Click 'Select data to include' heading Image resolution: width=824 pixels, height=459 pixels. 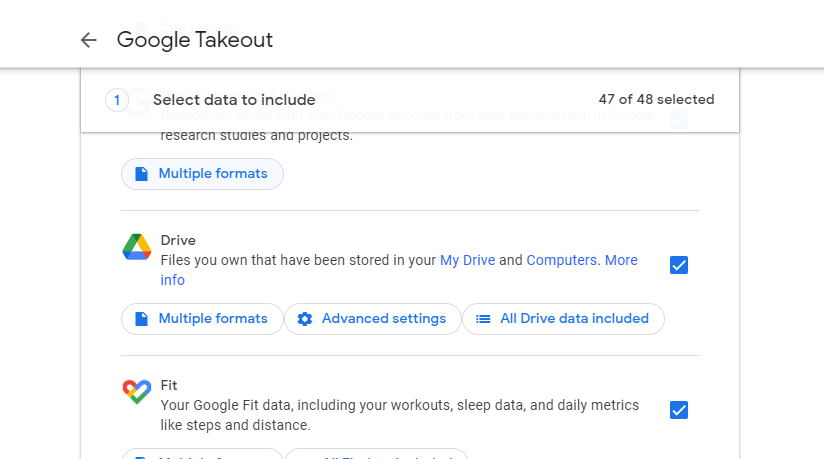click(234, 100)
